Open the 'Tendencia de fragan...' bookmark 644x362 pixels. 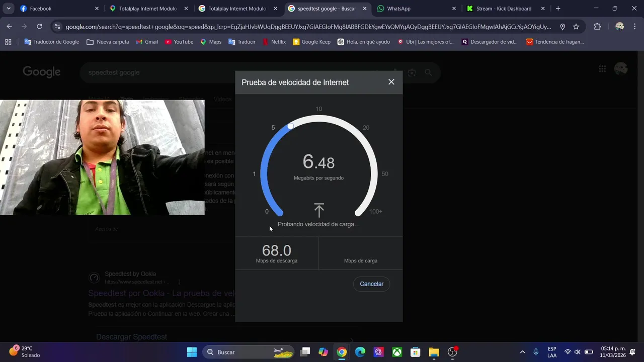(x=555, y=42)
